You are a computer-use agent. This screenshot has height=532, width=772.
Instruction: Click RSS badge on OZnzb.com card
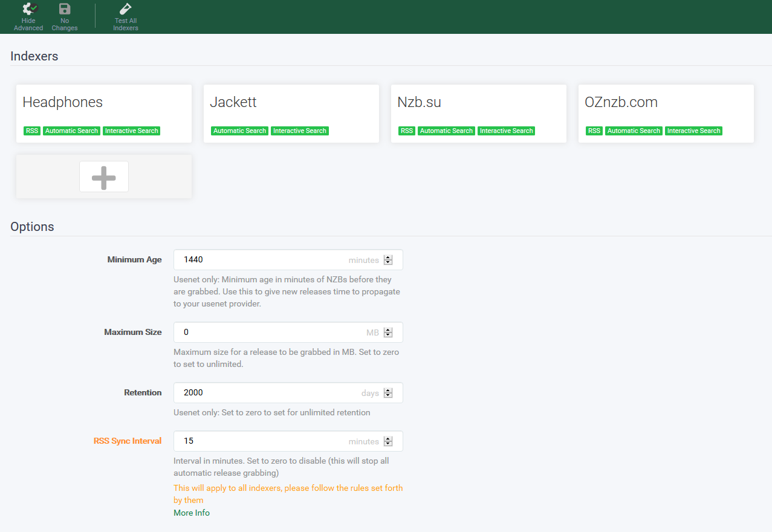tap(594, 131)
